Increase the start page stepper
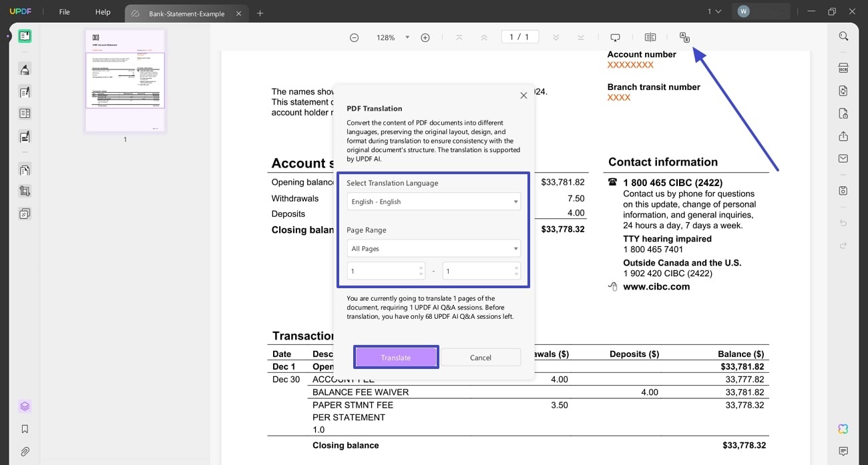Viewport: 868px width, 465px height. click(421, 268)
